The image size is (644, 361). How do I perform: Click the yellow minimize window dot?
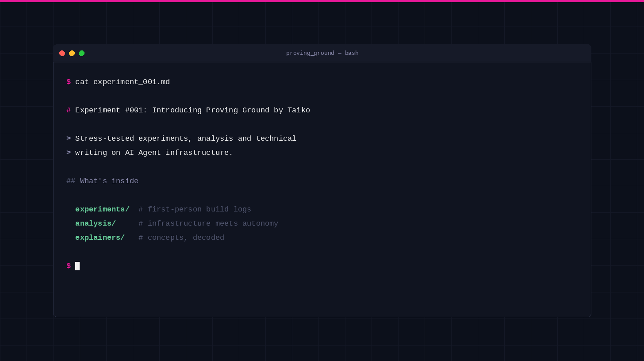pos(72,53)
